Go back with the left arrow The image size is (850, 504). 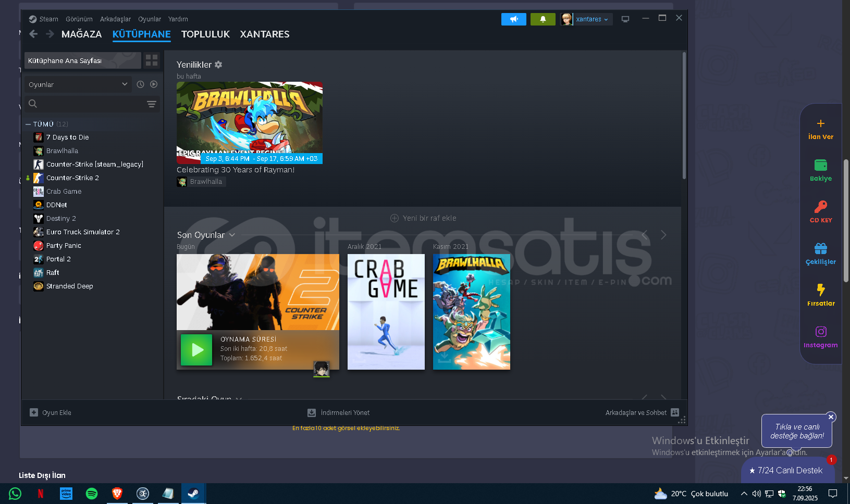coord(33,34)
